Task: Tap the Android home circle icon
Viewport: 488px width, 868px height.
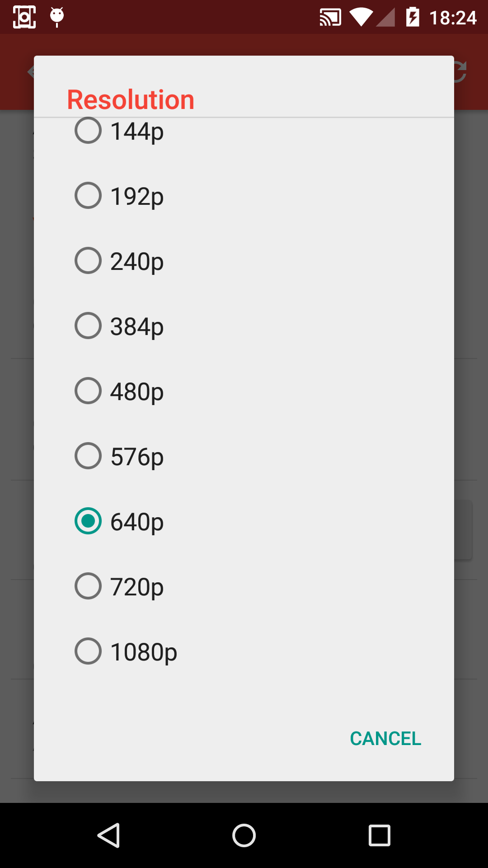Action: (244, 835)
